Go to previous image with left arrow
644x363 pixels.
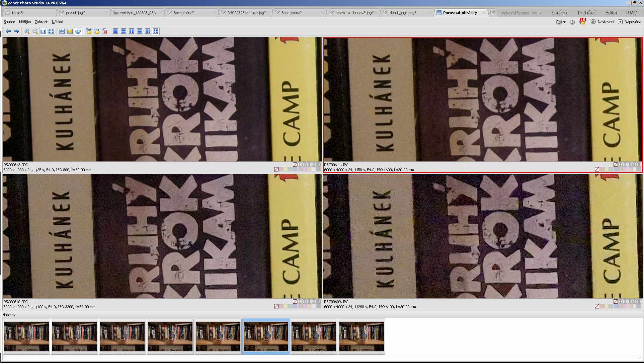[8, 31]
